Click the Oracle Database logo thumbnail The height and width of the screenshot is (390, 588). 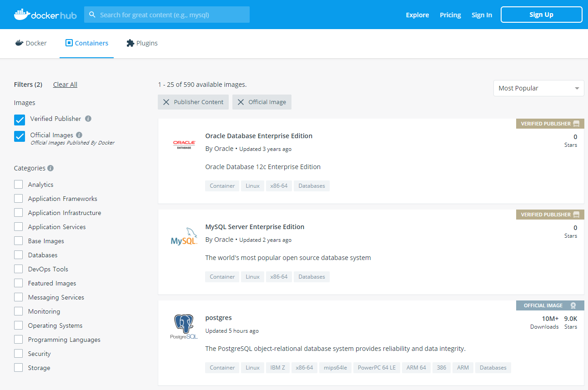coord(184,145)
